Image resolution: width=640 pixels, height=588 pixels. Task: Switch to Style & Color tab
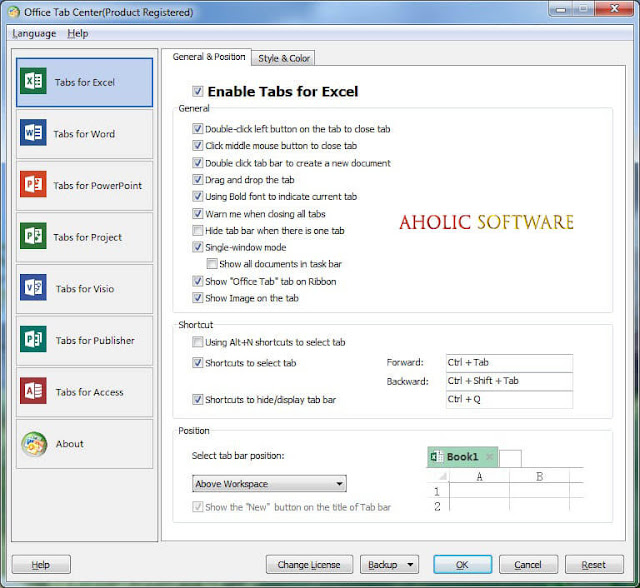pos(284,58)
